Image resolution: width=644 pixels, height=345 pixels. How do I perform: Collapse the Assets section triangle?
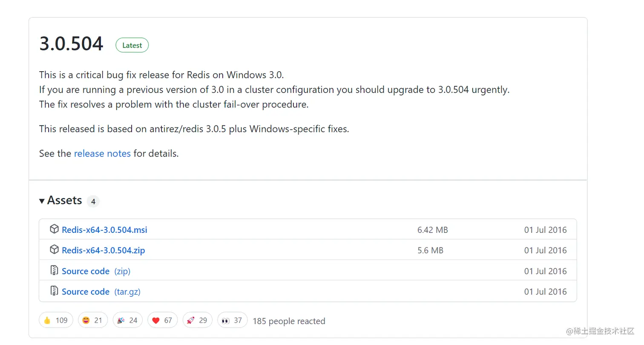tap(42, 201)
